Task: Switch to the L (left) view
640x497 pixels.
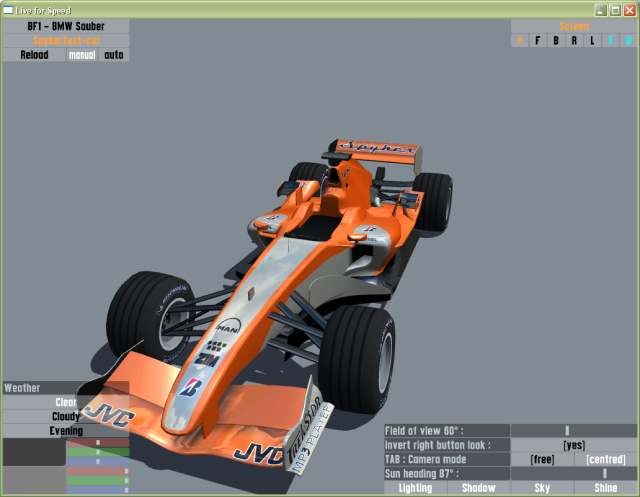Action: point(592,40)
